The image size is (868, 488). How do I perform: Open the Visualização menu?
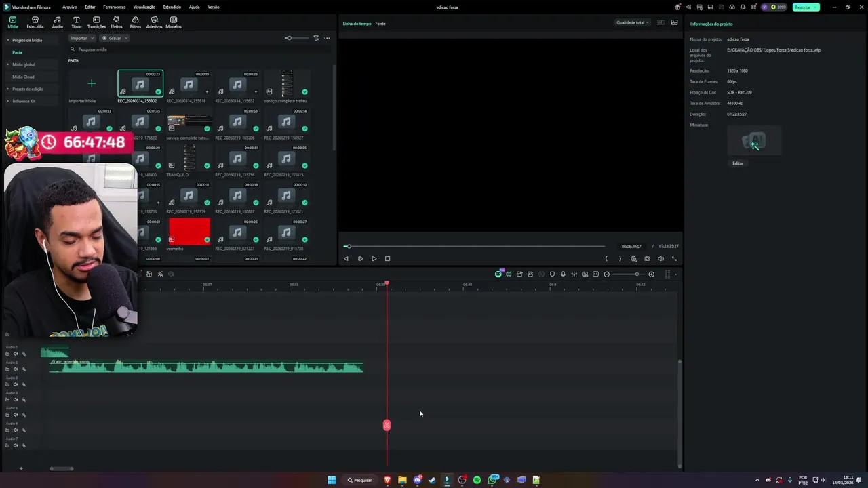pos(144,7)
